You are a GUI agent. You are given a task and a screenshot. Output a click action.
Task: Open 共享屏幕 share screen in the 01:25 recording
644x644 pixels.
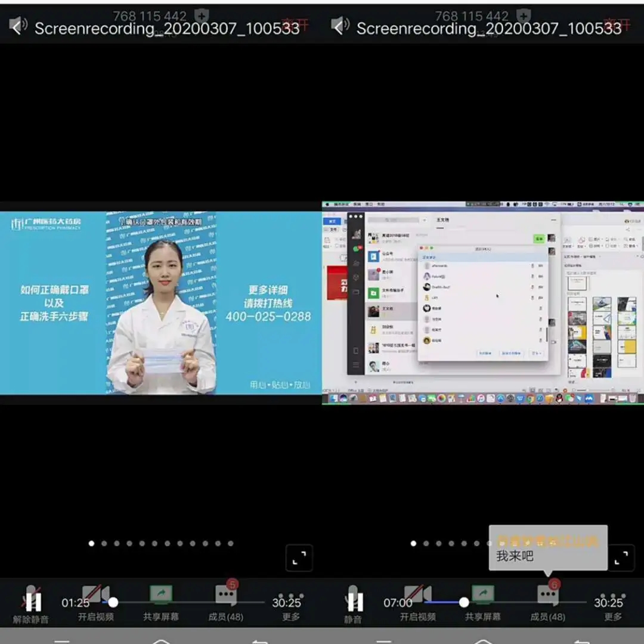pyautogui.click(x=161, y=595)
